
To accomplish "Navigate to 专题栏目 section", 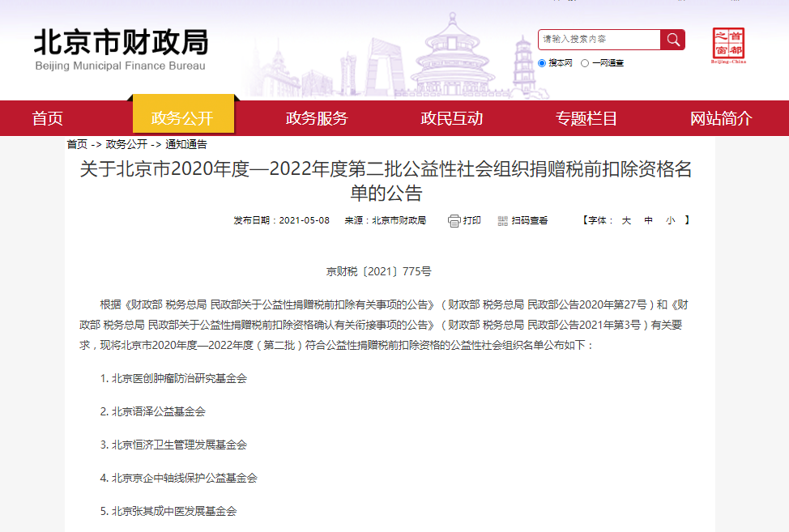I will [586, 118].
